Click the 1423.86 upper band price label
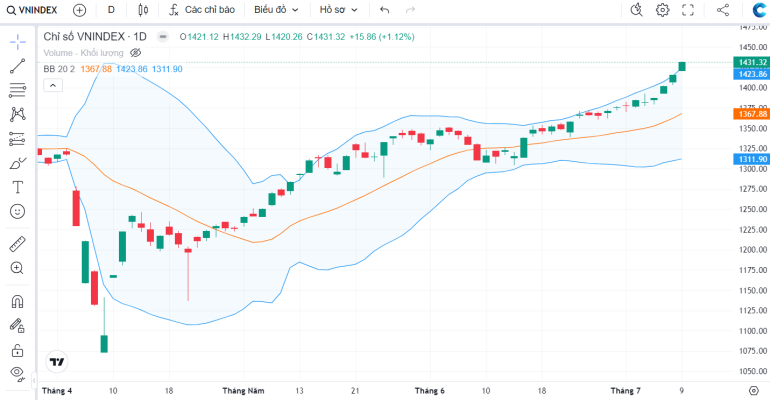 [751, 74]
